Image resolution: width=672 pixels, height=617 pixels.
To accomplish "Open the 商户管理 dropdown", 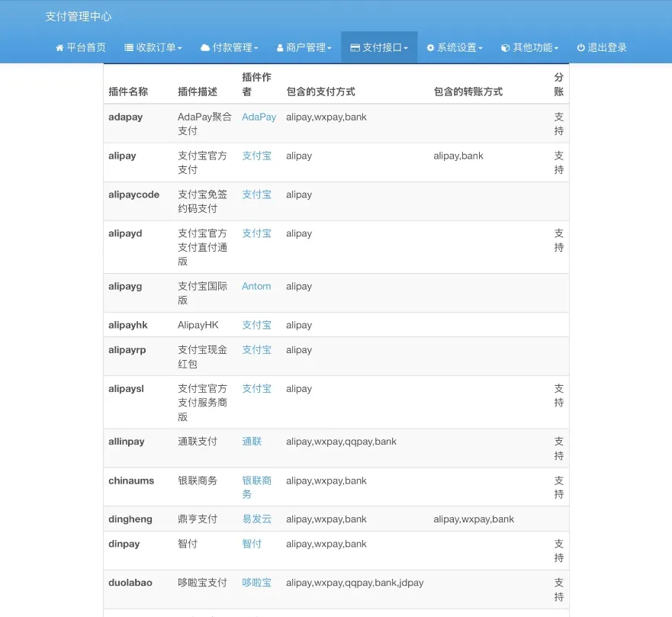I will pos(304,47).
